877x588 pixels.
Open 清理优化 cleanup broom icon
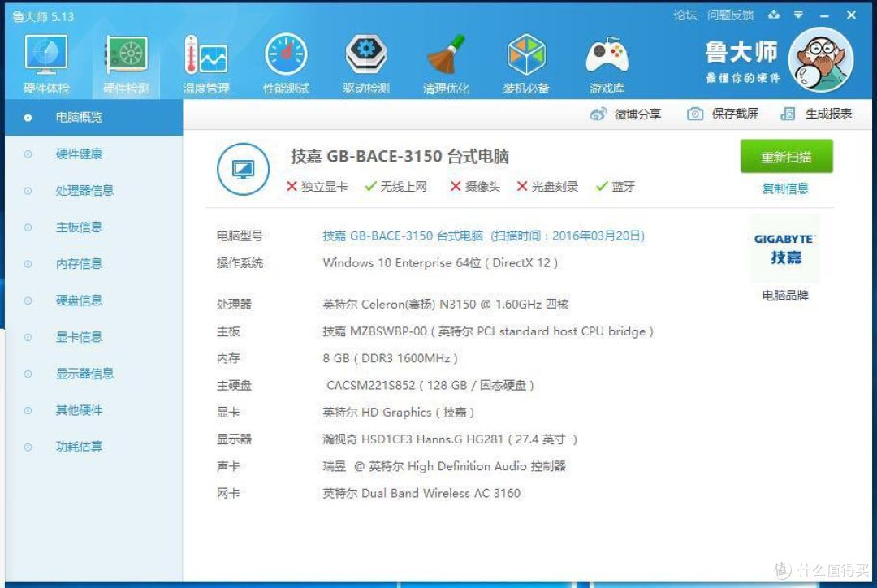pyautogui.click(x=446, y=64)
